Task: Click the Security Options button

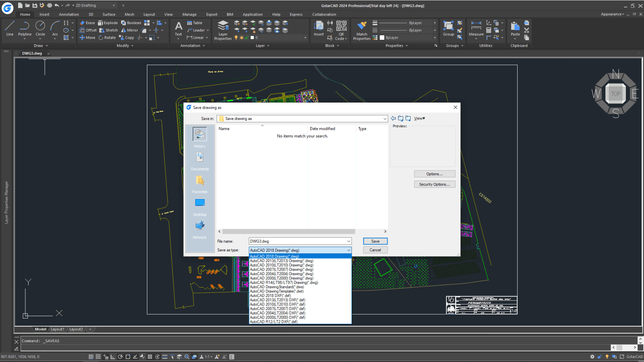Action: coord(435,184)
